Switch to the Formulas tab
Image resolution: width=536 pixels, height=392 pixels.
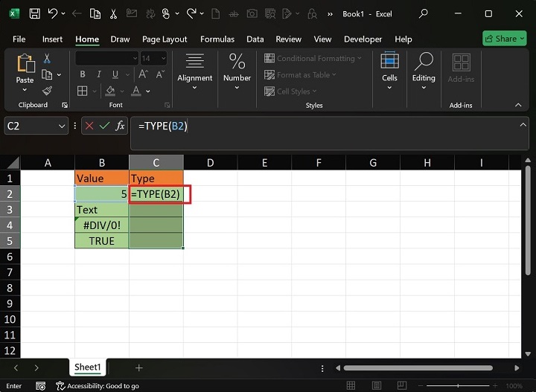click(x=217, y=39)
